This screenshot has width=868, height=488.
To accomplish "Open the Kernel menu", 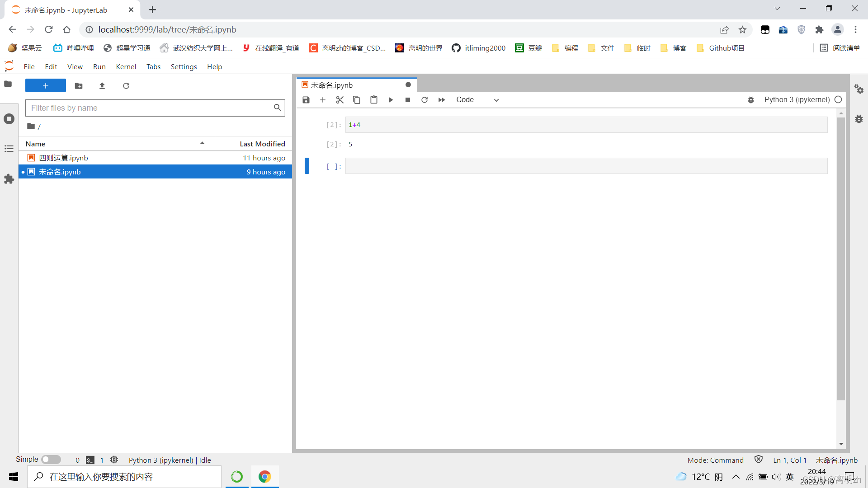I will [x=126, y=67].
